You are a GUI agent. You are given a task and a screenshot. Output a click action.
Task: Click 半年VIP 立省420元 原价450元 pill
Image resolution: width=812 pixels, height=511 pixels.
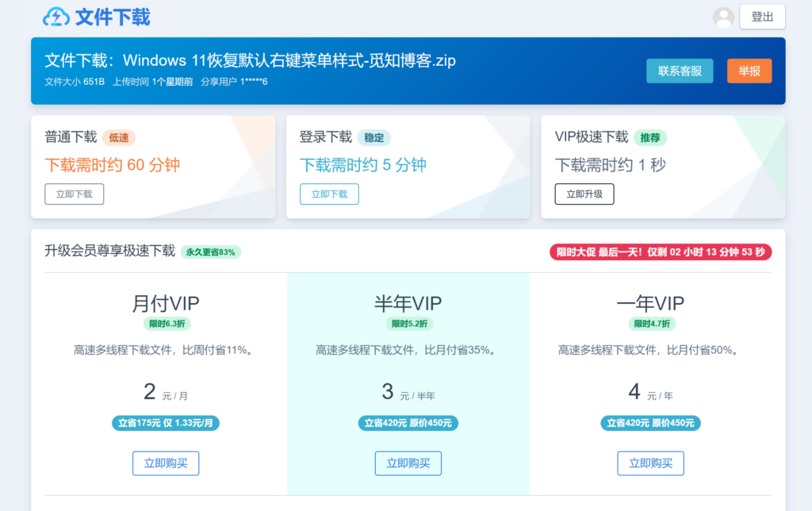(408, 424)
